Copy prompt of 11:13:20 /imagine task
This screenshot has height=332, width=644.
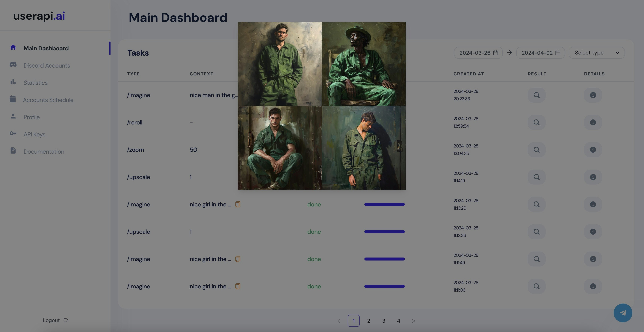pos(238,204)
